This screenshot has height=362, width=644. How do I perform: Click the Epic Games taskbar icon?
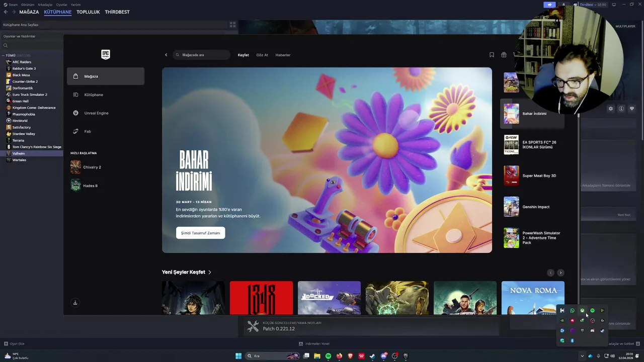point(406,356)
